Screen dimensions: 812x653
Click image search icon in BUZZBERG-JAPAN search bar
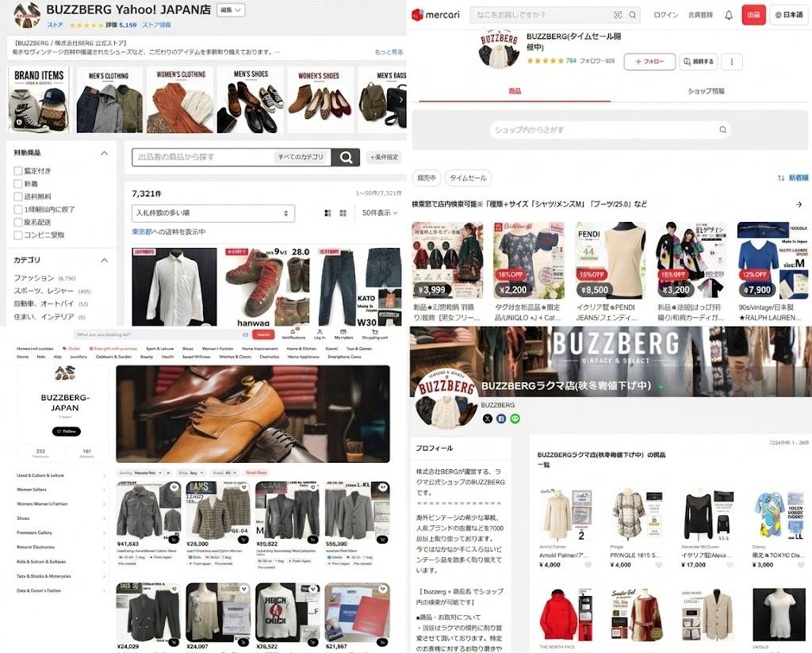click(x=246, y=334)
